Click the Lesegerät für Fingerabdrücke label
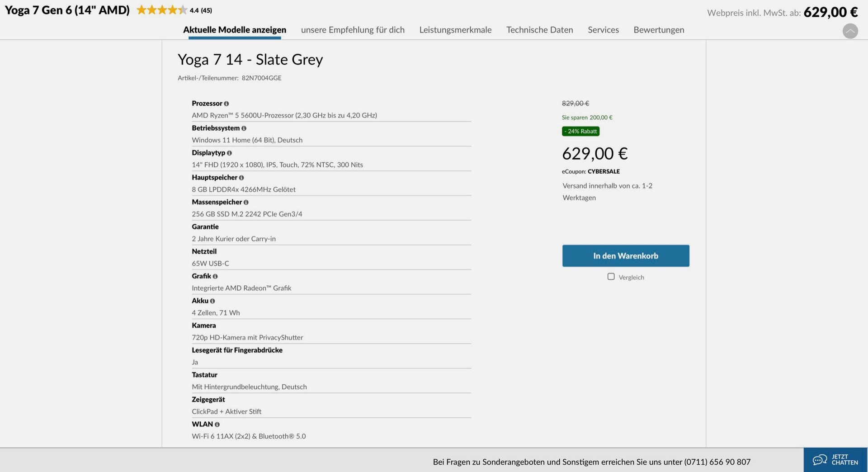The width and height of the screenshot is (868, 472). click(237, 350)
